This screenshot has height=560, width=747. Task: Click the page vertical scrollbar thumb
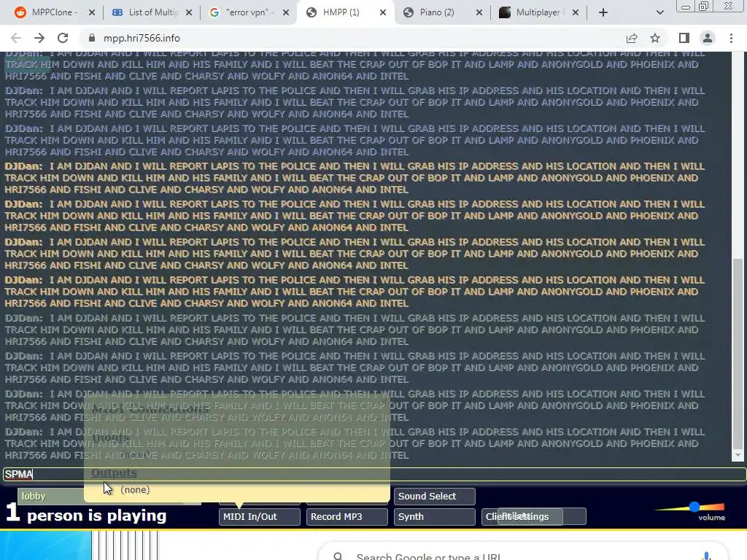click(738, 354)
